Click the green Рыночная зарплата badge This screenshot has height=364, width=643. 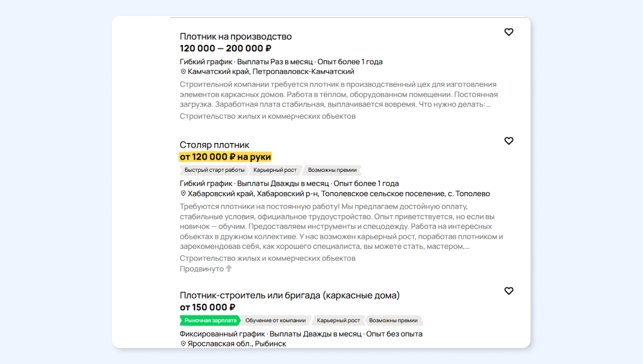click(210, 321)
